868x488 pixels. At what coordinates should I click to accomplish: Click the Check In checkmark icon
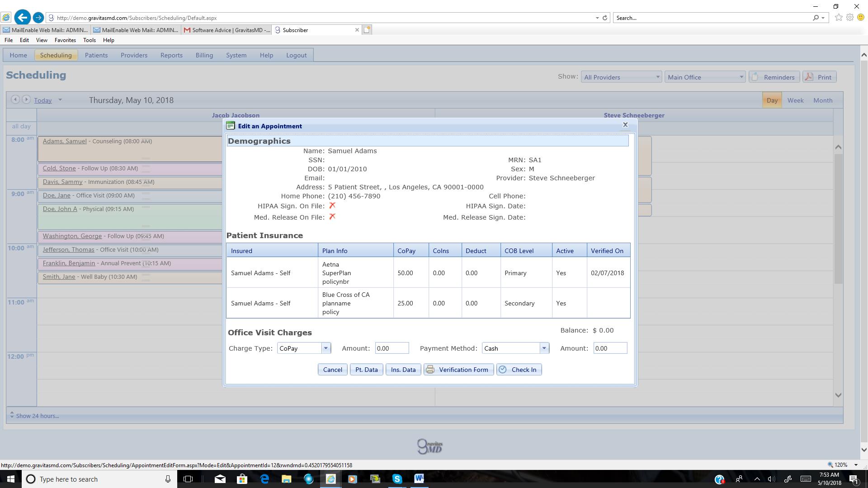503,370
